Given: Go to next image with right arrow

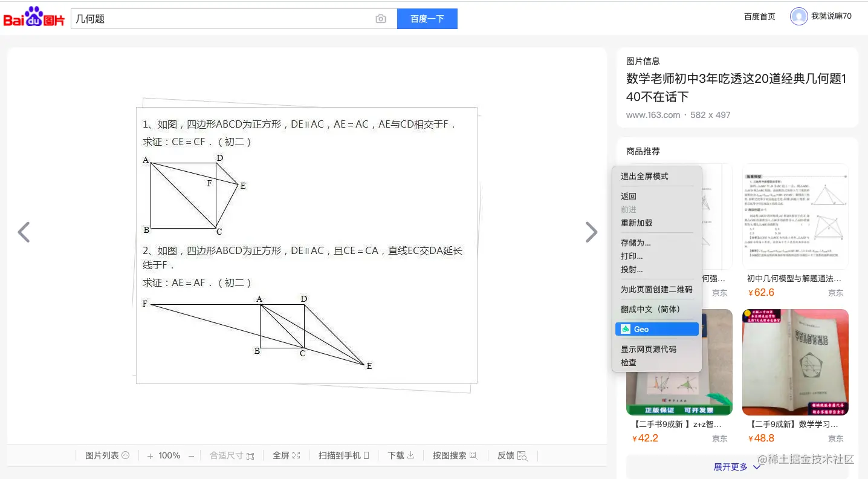Looking at the screenshot, I should tap(591, 232).
